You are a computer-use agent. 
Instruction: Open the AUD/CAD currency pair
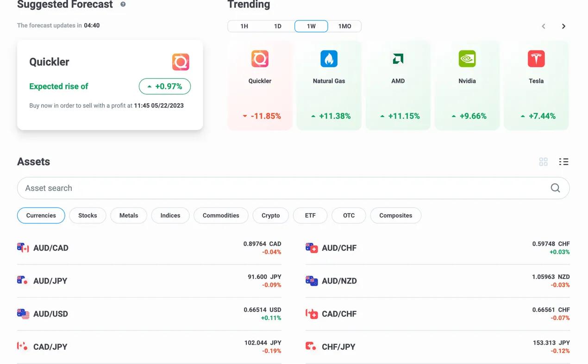click(x=149, y=248)
